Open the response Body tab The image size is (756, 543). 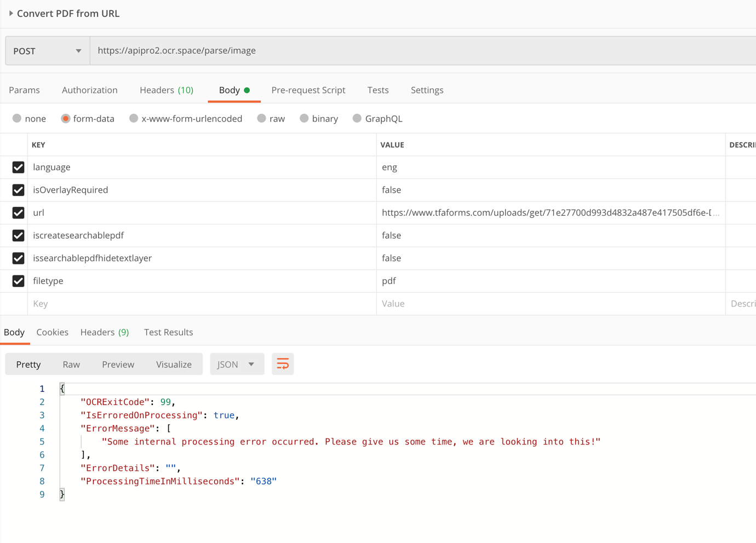click(x=14, y=332)
